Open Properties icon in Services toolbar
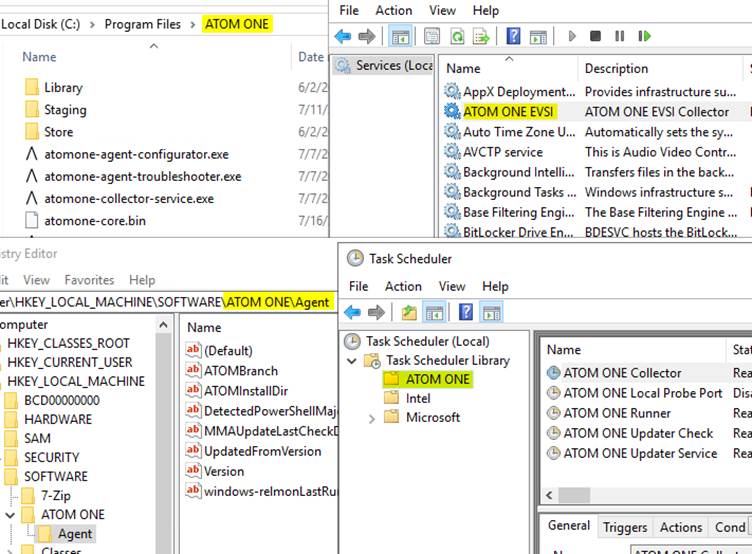 coord(432,36)
